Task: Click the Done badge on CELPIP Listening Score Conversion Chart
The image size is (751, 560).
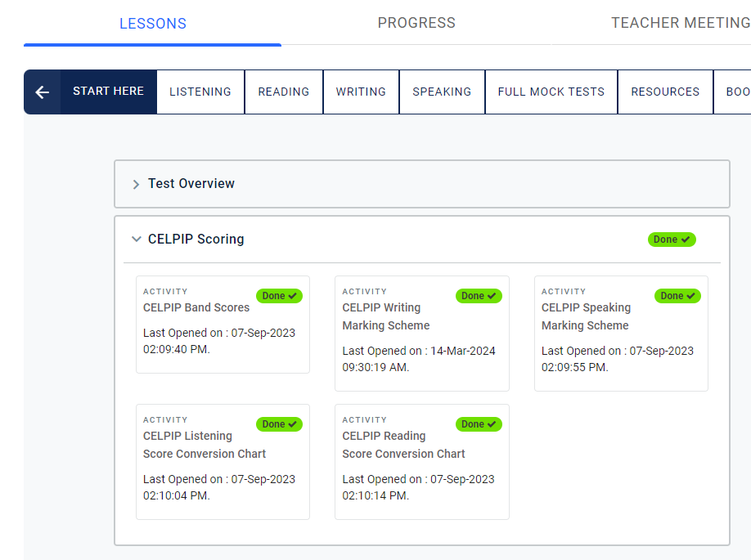Action: tap(279, 424)
